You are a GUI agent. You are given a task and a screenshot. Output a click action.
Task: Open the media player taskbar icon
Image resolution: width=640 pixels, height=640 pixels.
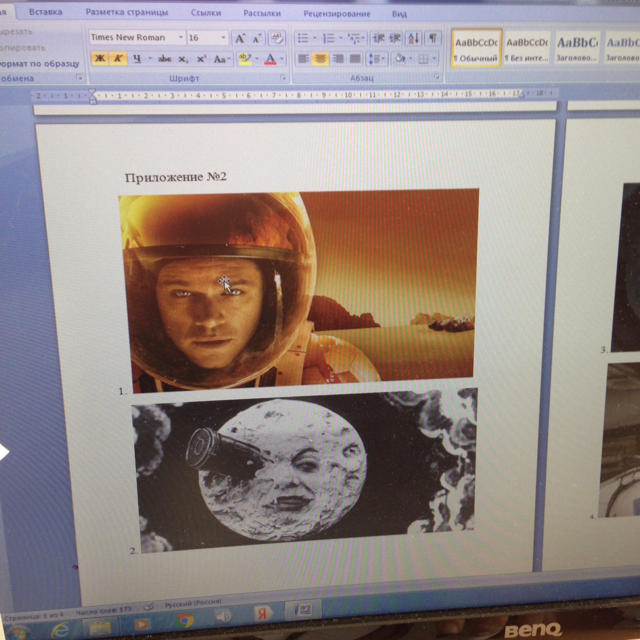coord(142,624)
